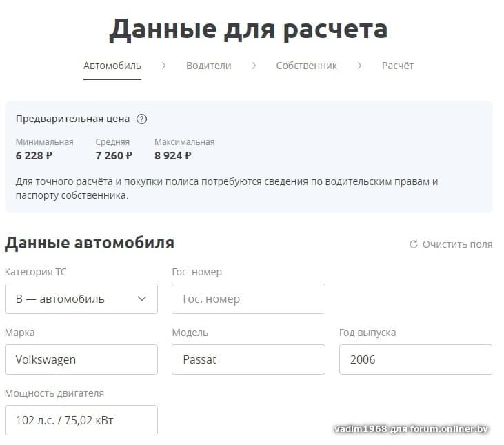Click the Марка field with Volkswagen
The height and width of the screenshot is (445, 504).
pyautogui.click(x=81, y=359)
